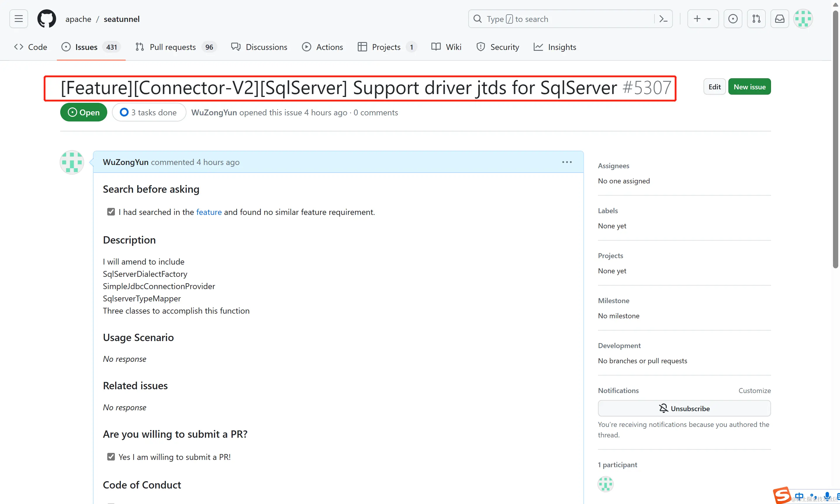
Task: Click the Unsubscribe button
Action: coord(684,408)
